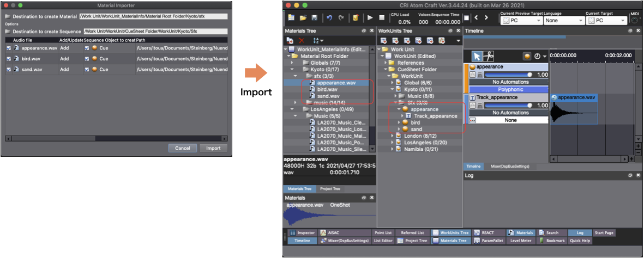Open the Current Target dropdown

tap(607, 21)
